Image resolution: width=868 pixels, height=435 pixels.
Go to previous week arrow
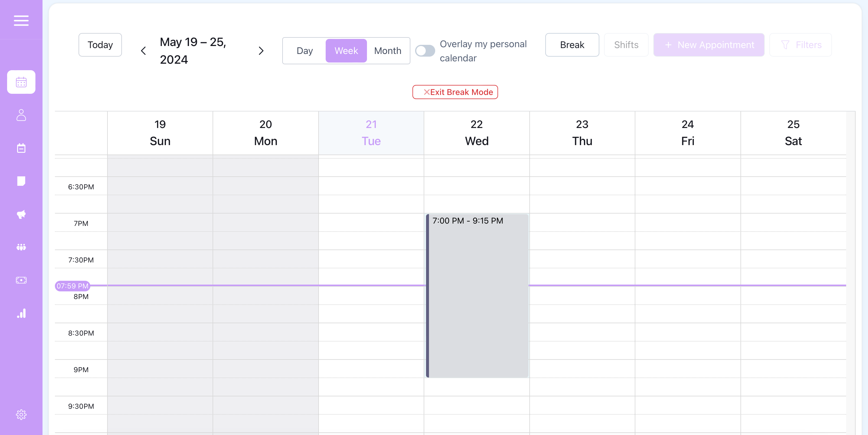(x=143, y=51)
